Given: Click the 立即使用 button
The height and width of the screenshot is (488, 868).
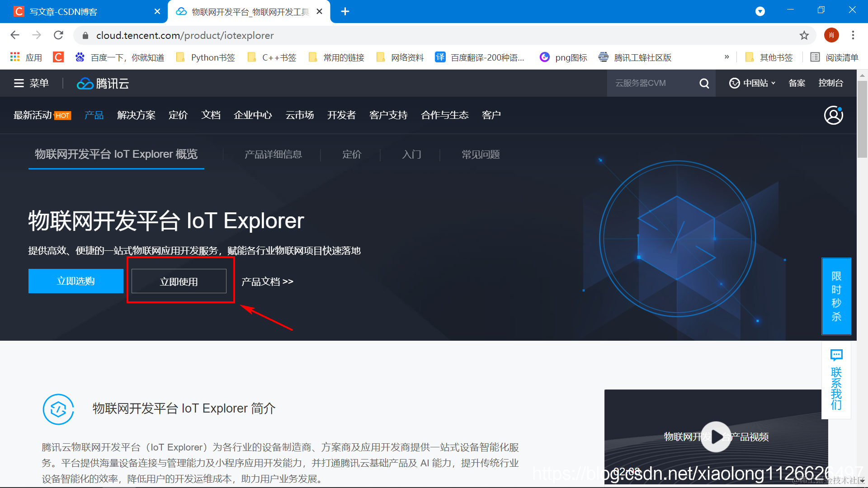Looking at the screenshot, I should [x=179, y=281].
